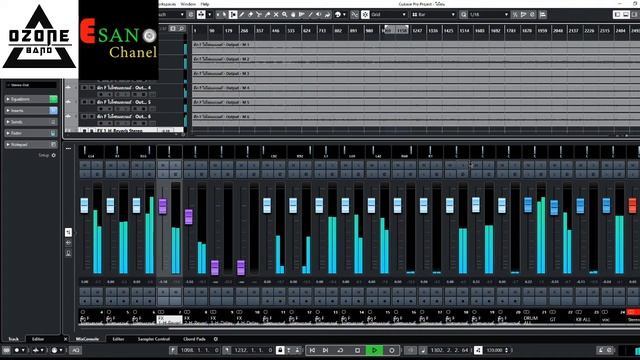Open Inspector Setup gear
Viewport: 640px width, 360px height.
53,156
